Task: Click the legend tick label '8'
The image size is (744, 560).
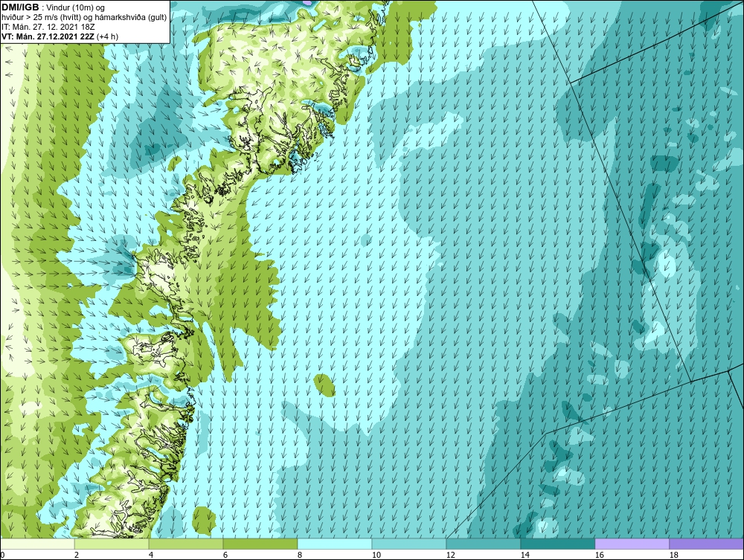Action: tap(300, 555)
